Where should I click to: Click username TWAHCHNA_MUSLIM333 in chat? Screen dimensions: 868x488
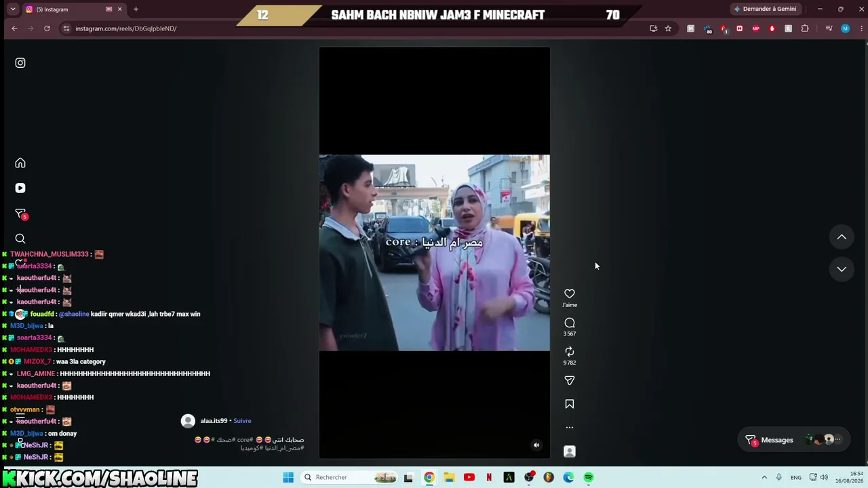[50, 254]
